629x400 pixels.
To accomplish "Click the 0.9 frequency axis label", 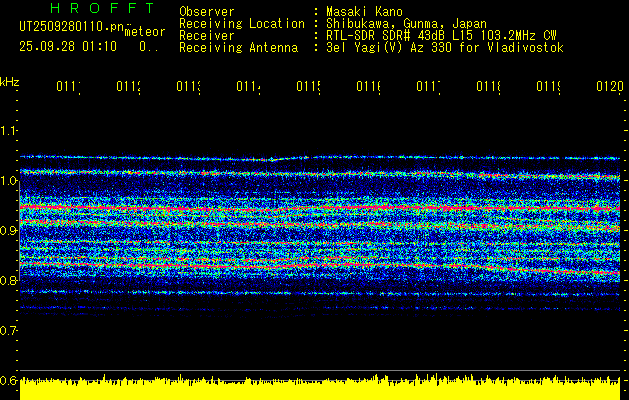I will [8, 231].
